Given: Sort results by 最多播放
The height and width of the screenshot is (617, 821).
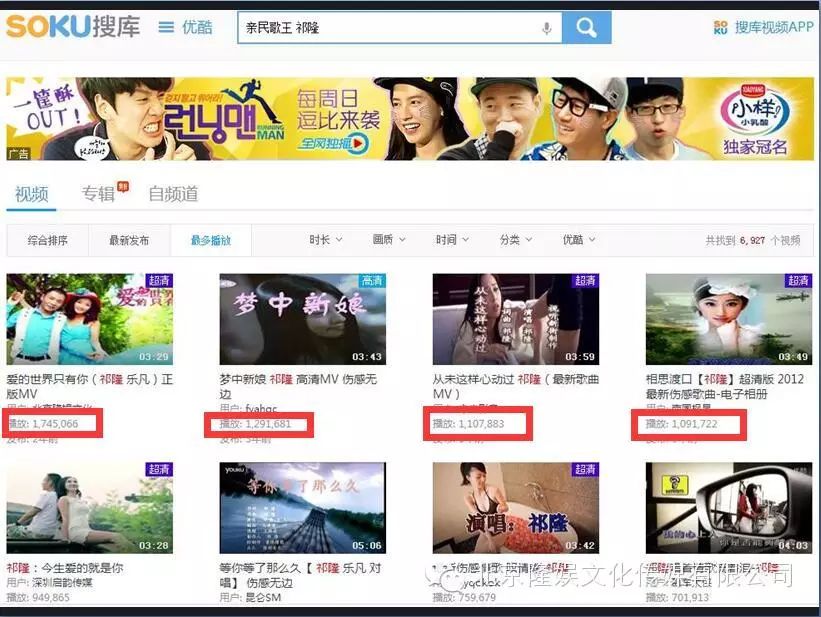Looking at the screenshot, I should (x=211, y=240).
